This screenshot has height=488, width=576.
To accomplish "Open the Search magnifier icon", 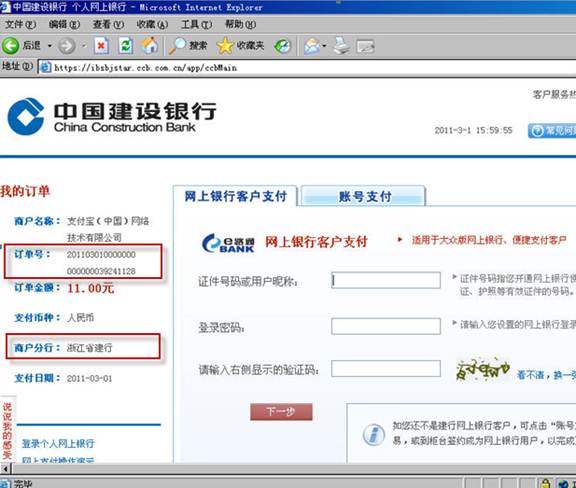I will point(177,46).
